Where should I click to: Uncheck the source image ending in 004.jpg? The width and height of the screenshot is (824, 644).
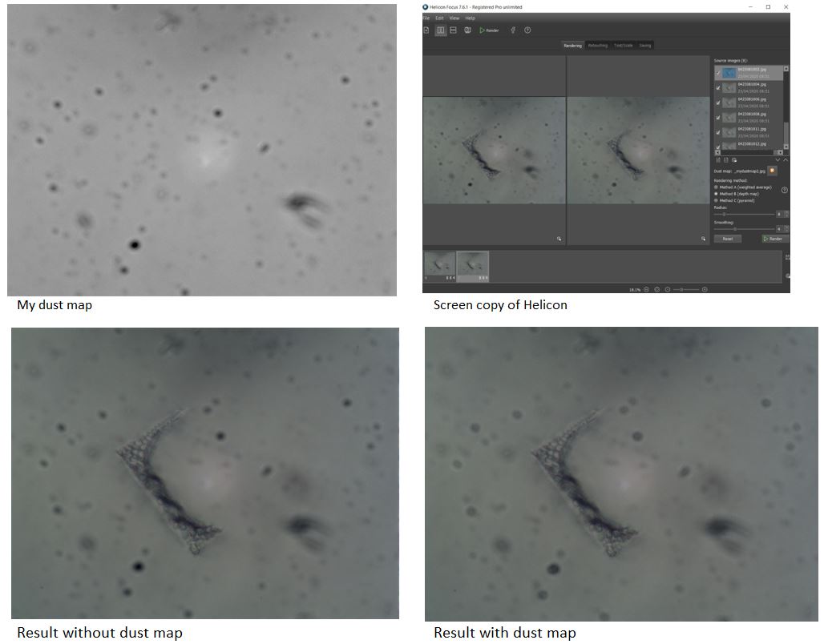(x=718, y=88)
